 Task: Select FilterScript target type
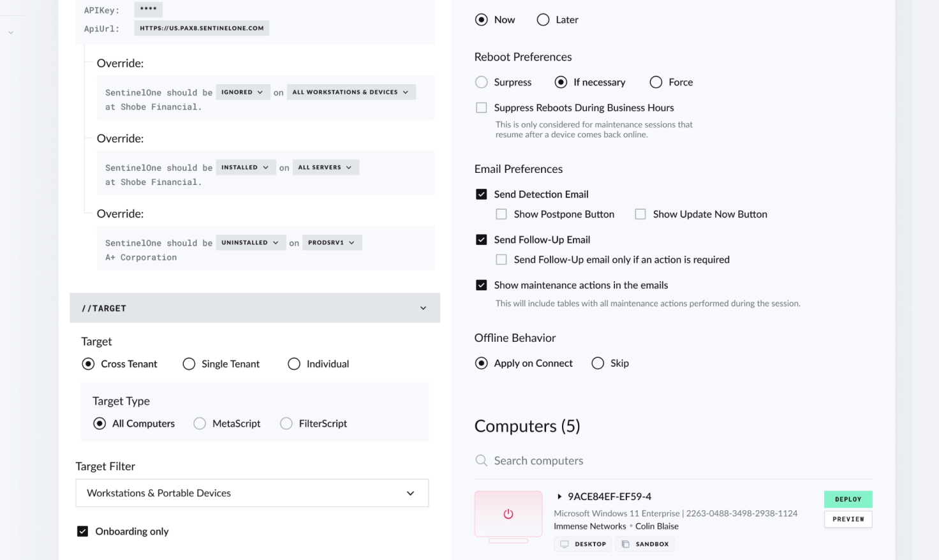[x=286, y=424]
